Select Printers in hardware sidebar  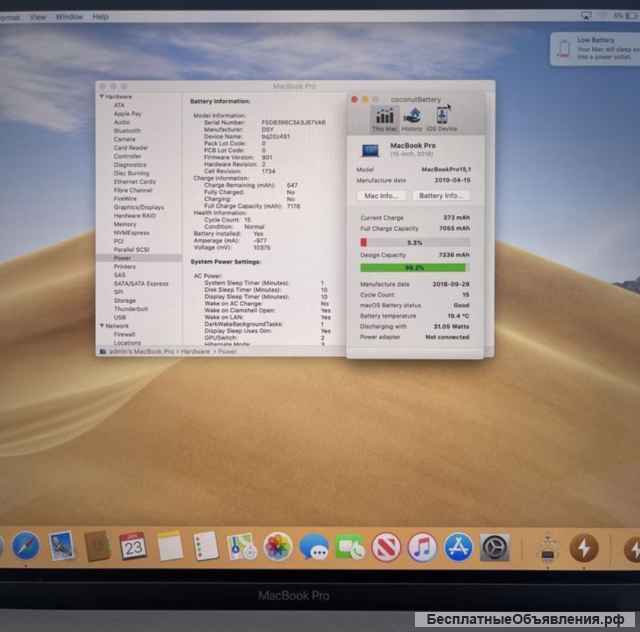pyautogui.click(x=124, y=267)
